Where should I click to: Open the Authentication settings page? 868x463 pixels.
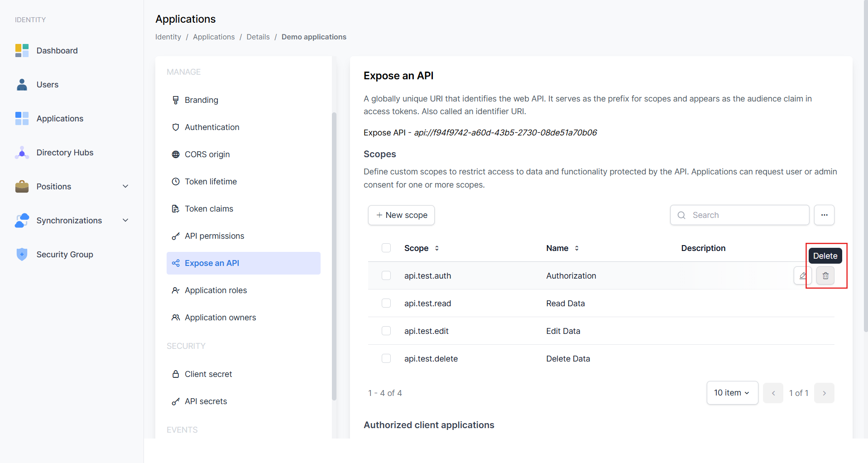(x=244, y=127)
